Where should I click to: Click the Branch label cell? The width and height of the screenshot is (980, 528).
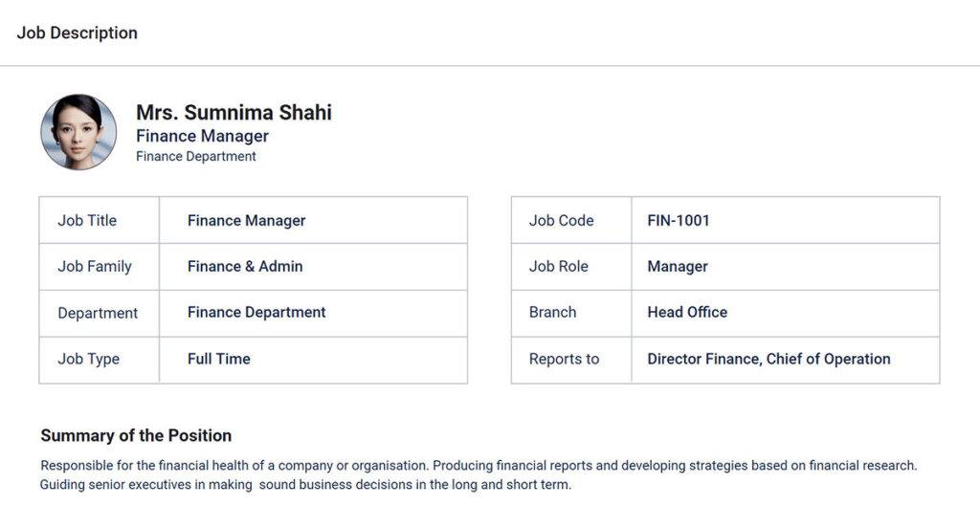tap(552, 312)
